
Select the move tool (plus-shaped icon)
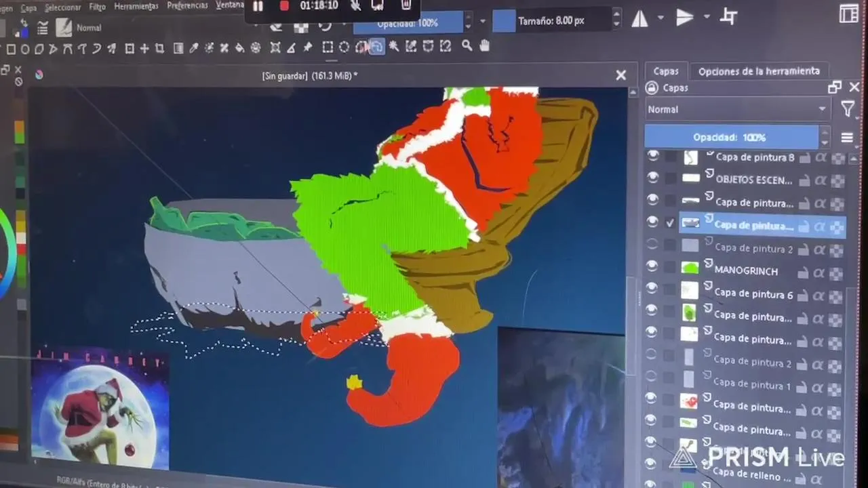coord(144,48)
